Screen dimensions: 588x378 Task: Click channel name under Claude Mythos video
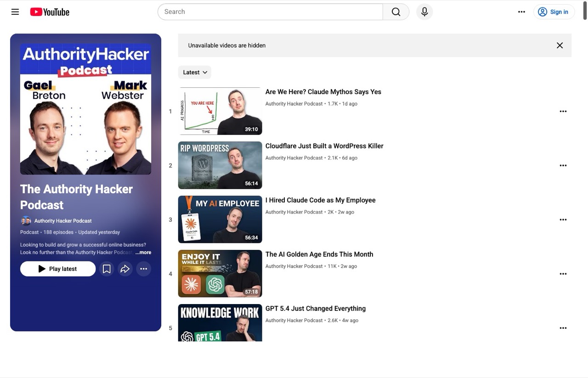(x=294, y=104)
